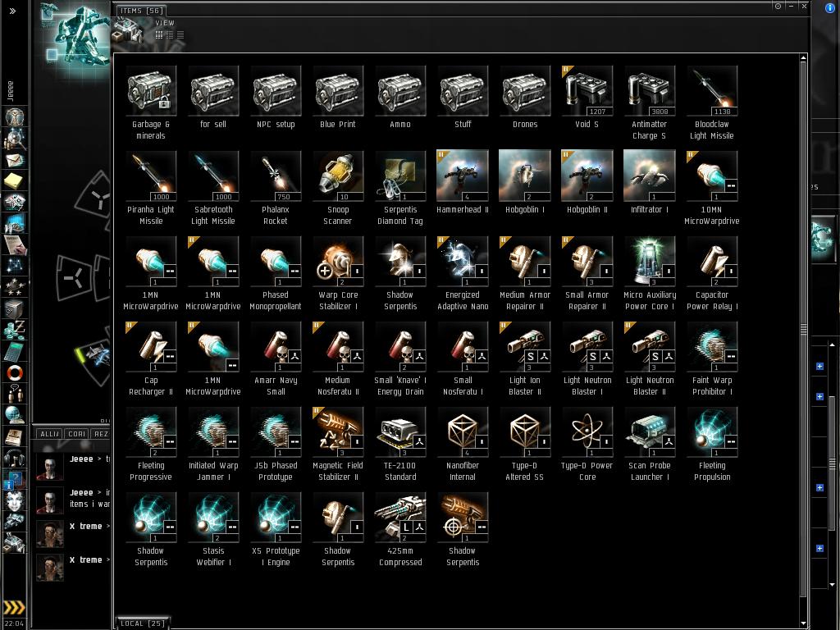
Task: Open the Market icon in the sidebar
Action: 15,223
